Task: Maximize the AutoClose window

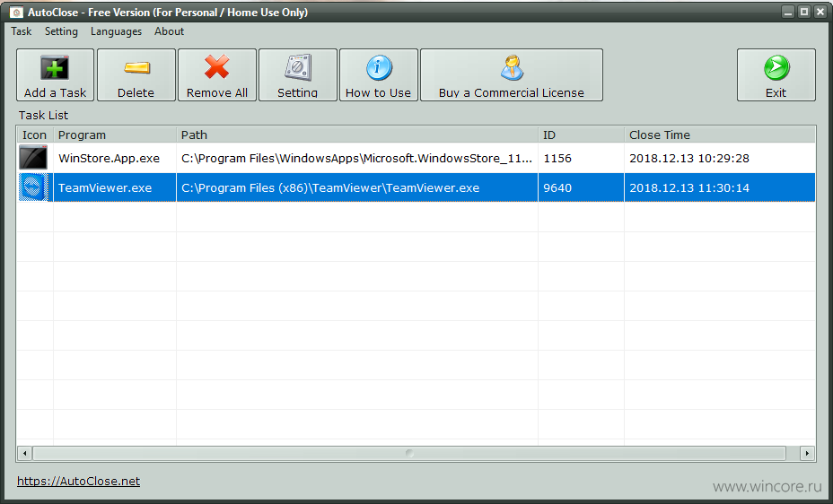Action: (804, 12)
